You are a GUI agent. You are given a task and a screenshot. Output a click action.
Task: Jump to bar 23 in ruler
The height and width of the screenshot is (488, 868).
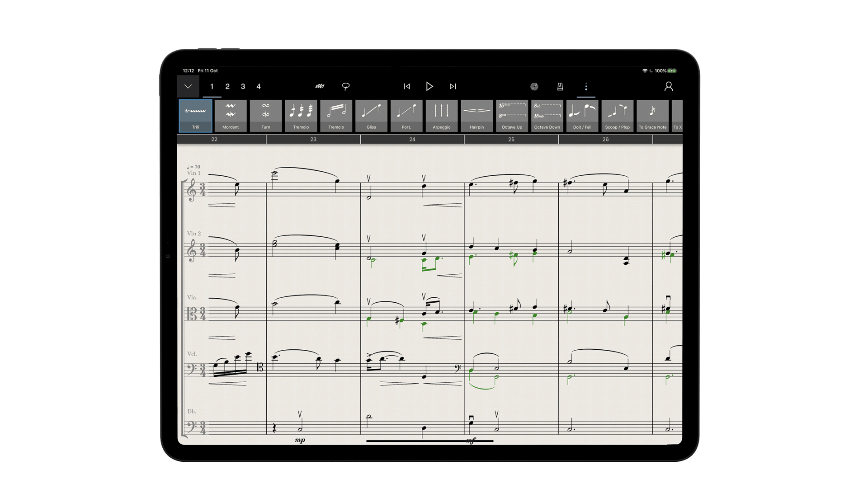pyautogui.click(x=313, y=140)
